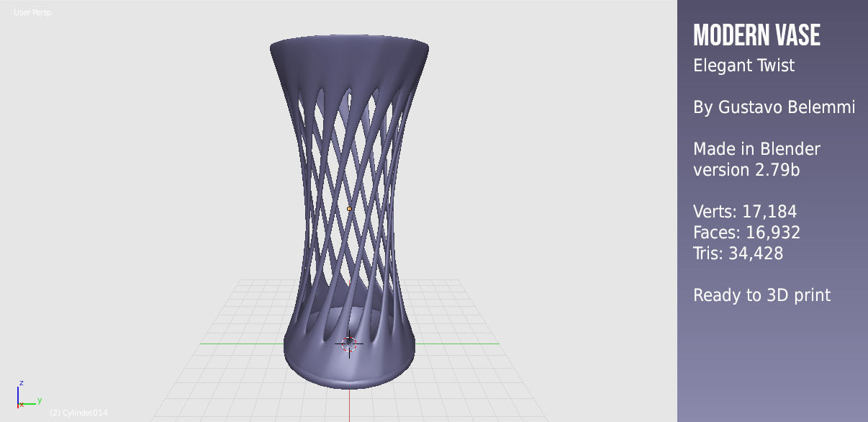Click the 'version 2.79b' text
Viewport: 868px width, 422px height.
coord(746,170)
